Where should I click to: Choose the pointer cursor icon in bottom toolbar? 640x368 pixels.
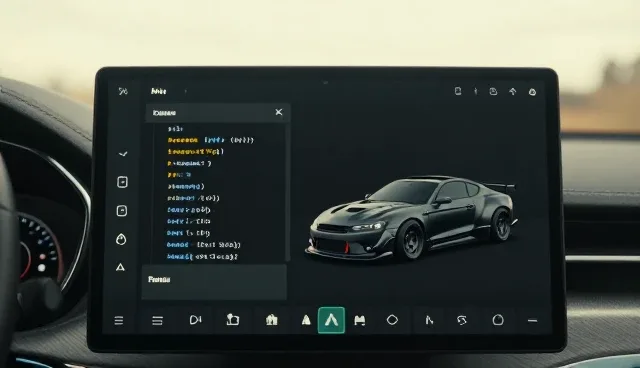click(429, 320)
